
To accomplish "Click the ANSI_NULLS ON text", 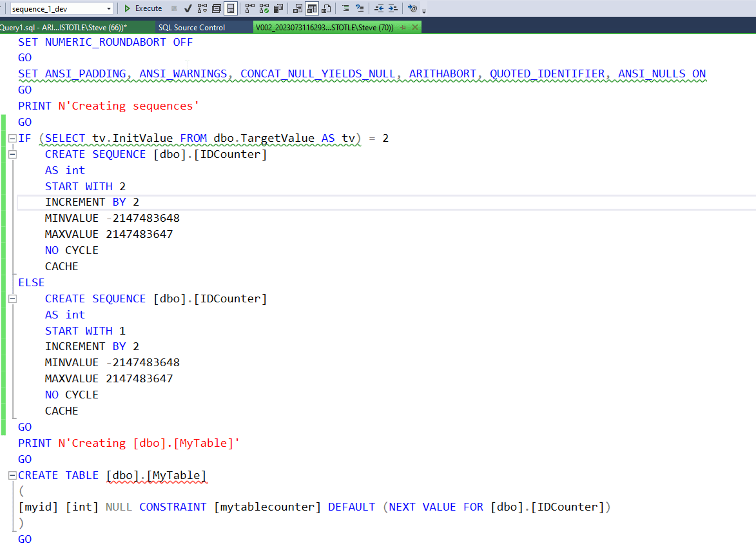I will pos(662,73).
